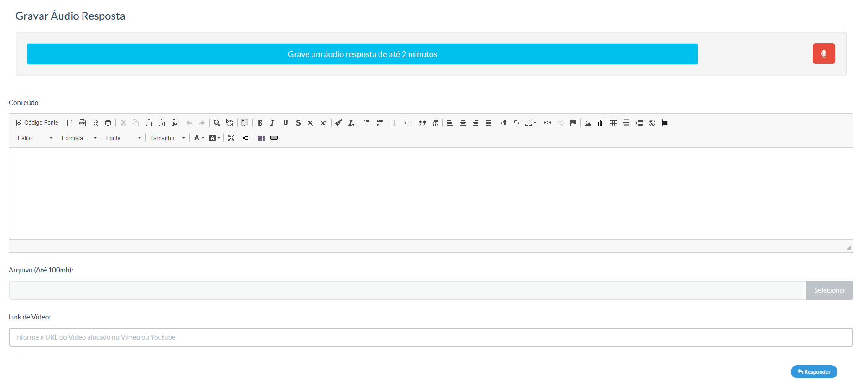868x387 pixels.
Task: Toggle block quote
Action: click(x=422, y=123)
